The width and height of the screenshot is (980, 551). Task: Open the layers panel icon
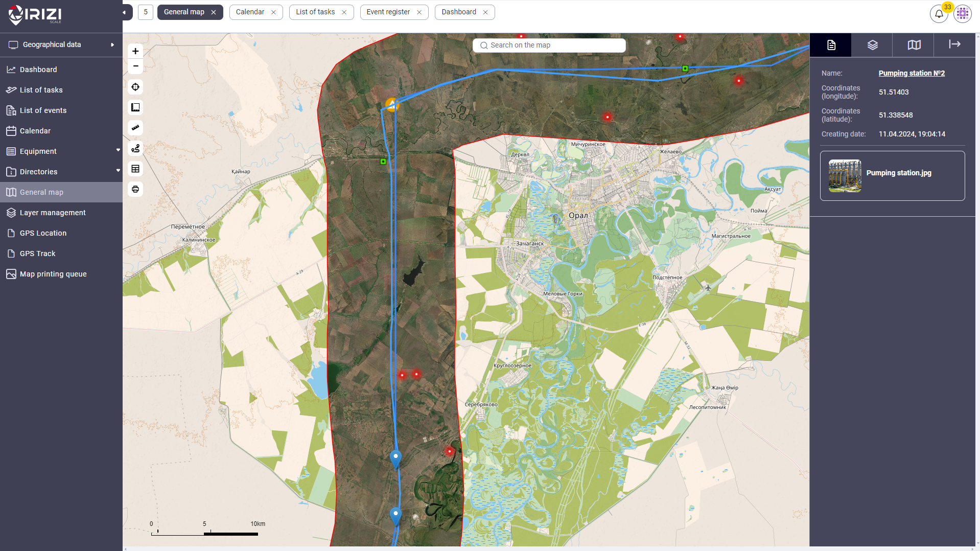872,45
